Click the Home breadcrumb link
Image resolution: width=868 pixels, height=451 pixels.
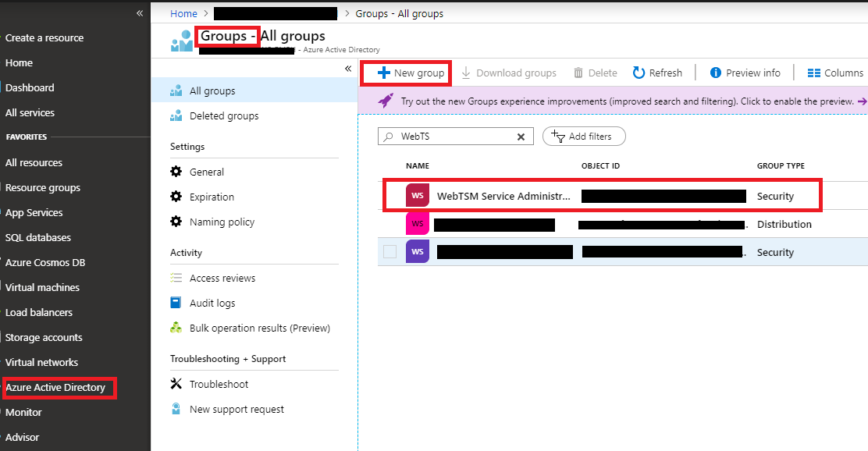(183, 13)
